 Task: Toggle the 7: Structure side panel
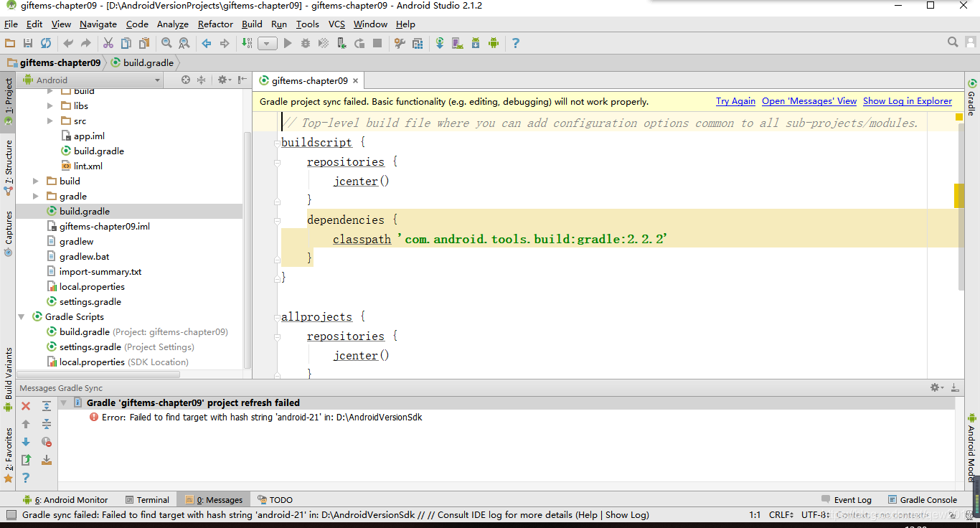pos(9,168)
